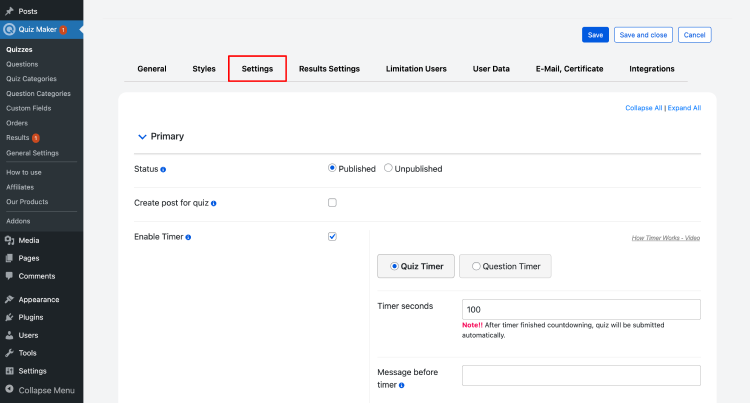Click the Expand All link
This screenshot has width=750, height=403.
pyautogui.click(x=684, y=108)
